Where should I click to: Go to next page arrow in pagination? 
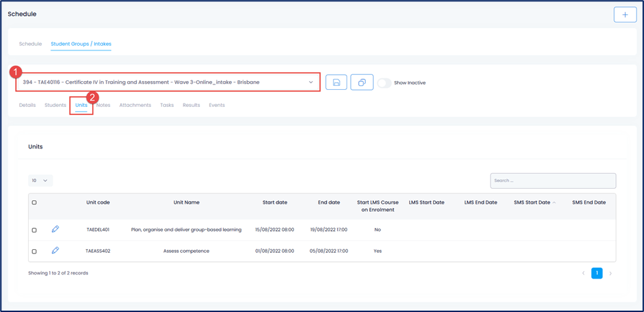(x=610, y=273)
